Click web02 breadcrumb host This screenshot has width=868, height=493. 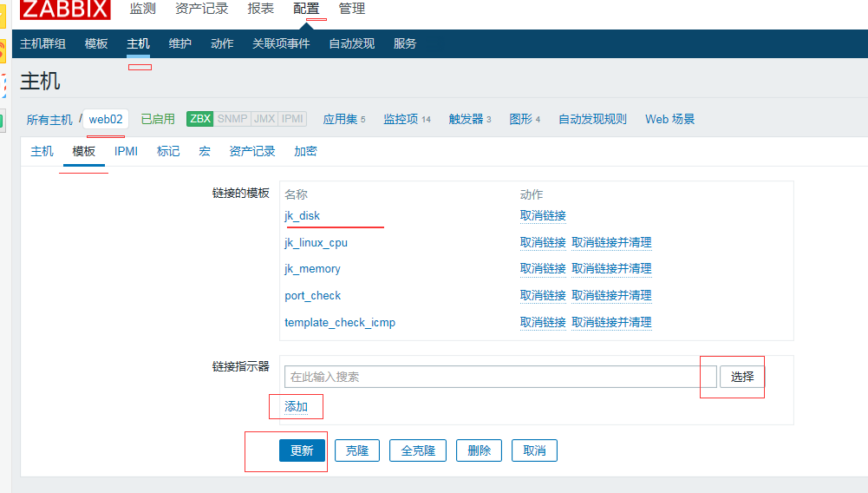pyautogui.click(x=106, y=119)
